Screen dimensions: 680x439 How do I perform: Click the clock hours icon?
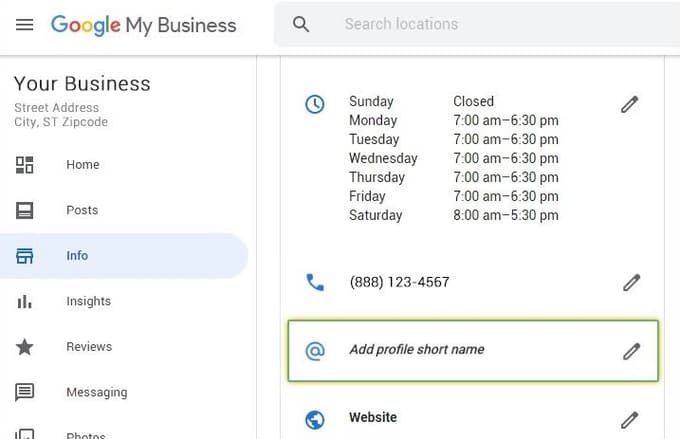point(315,105)
